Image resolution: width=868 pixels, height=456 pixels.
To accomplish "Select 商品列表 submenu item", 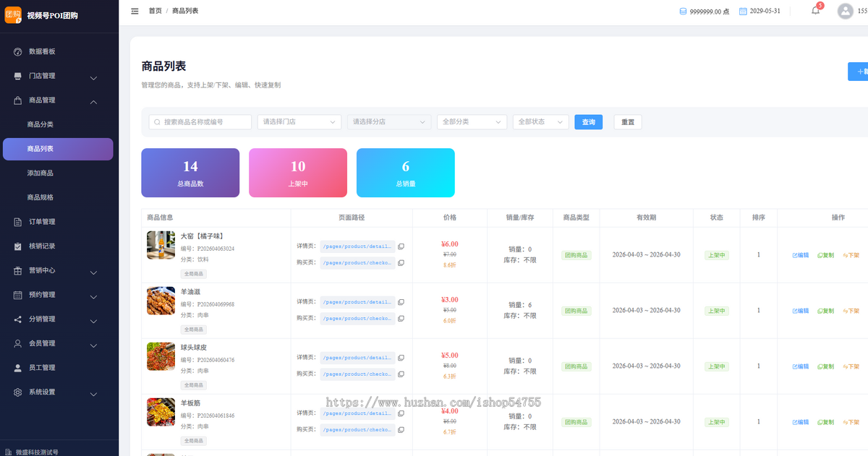I will click(58, 149).
